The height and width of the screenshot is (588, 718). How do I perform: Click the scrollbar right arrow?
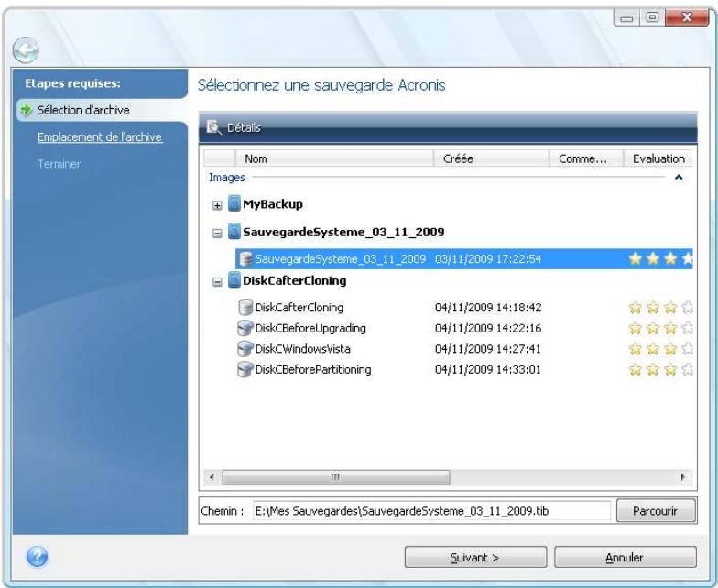(683, 477)
